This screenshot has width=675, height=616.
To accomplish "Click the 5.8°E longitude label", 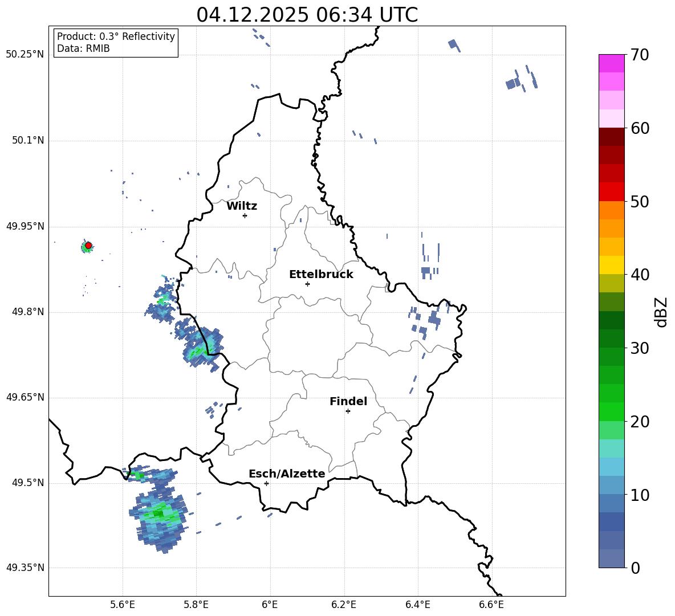I will coord(196,605).
